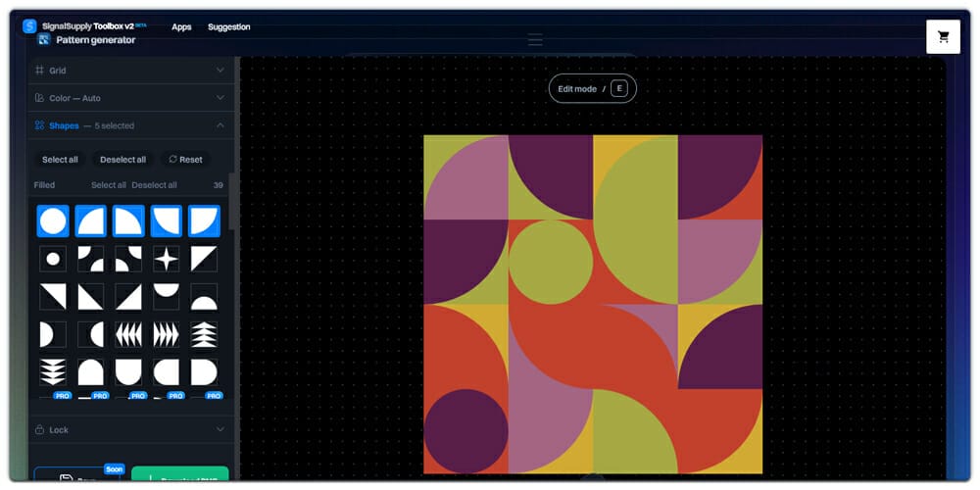This screenshot has height=490, width=980.
Task: Click the dark purple circle tile in pattern
Action: (x=465, y=431)
